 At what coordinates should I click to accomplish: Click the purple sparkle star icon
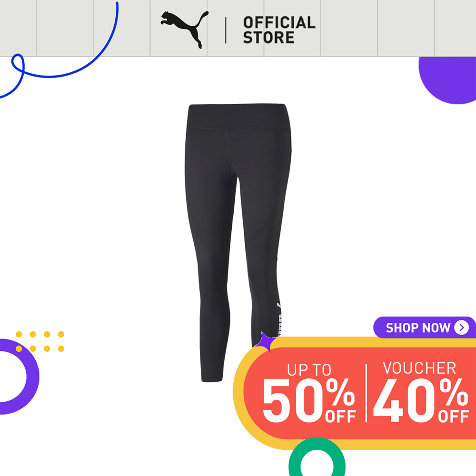(265, 342)
